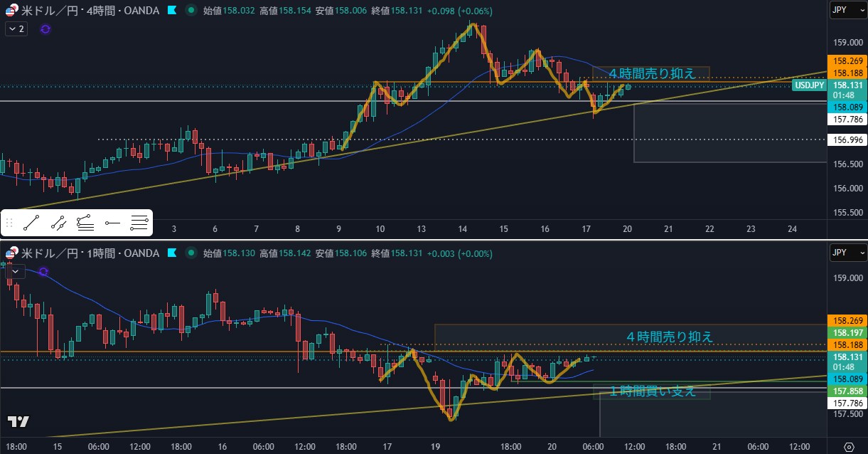Click the green market status dot on the 4-hour chart
The image size is (868, 454).
191,11
